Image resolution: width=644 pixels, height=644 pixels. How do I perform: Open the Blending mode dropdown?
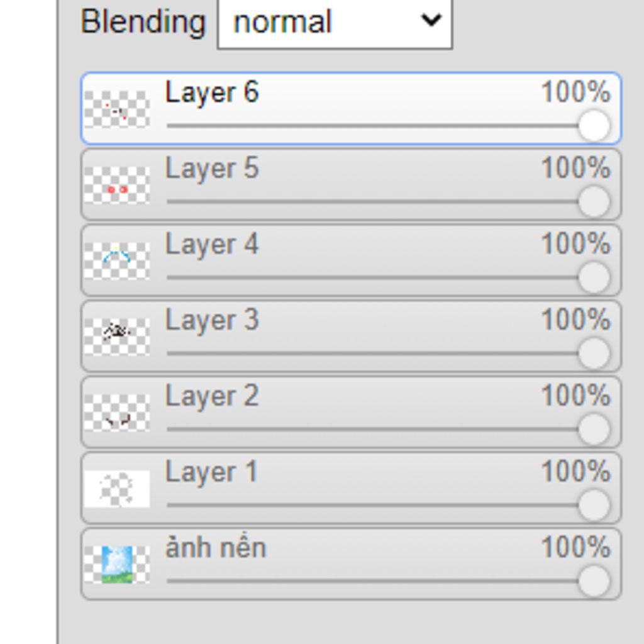(335, 23)
